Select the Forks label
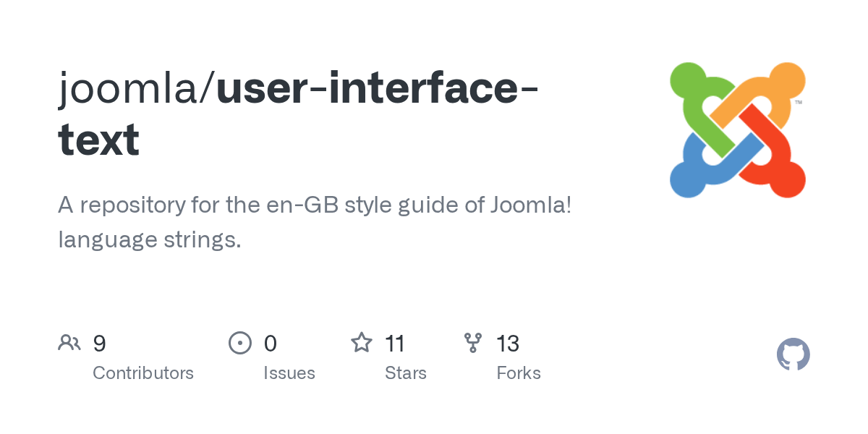This screenshot has width=868, height=434. [x=519, y=373]
